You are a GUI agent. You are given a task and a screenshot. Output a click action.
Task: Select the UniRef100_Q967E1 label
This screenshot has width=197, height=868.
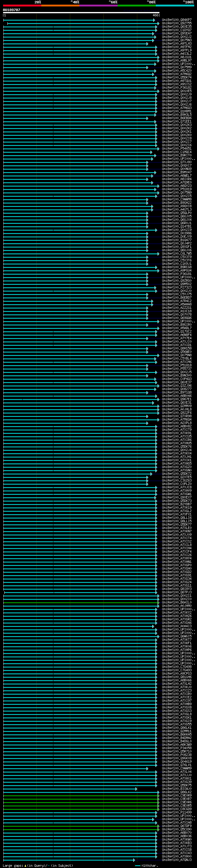click(177, 399)
